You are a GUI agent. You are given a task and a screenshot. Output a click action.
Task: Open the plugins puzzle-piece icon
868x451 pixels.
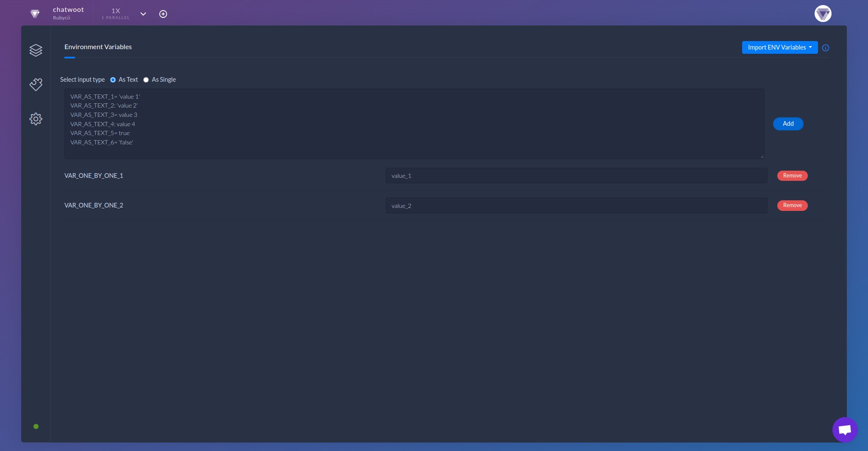coord(36,84)
